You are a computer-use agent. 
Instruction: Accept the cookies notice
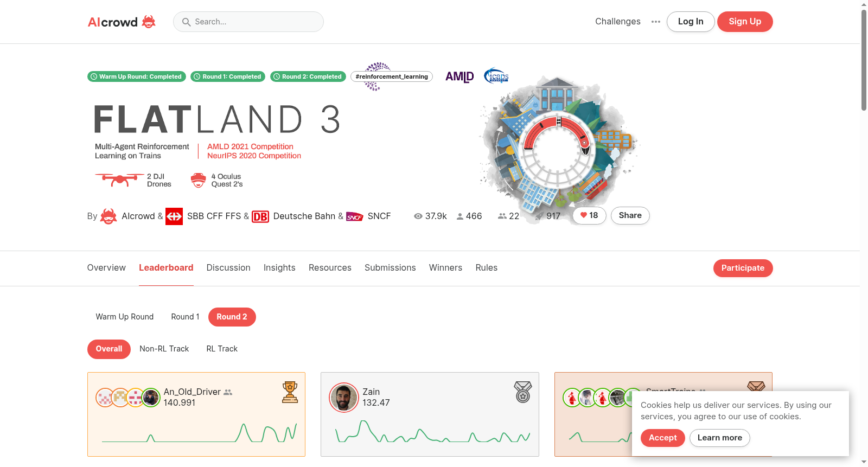click(663, 438)
